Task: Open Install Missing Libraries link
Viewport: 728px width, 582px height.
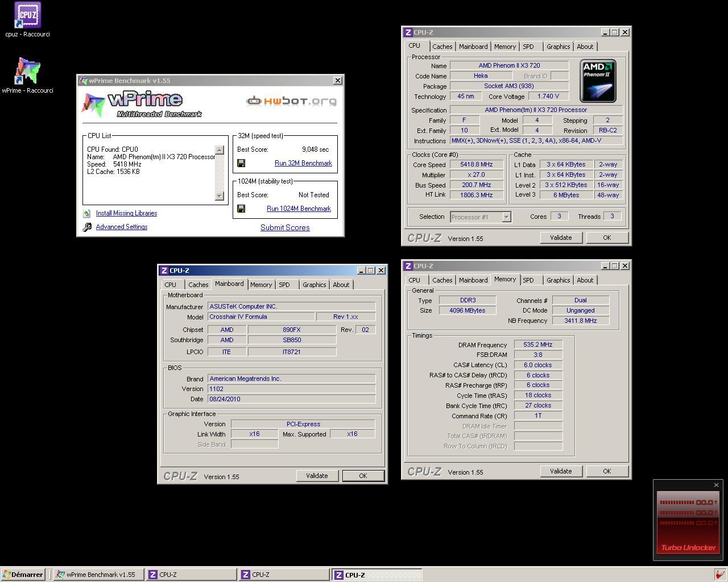Action: click(126, 213)
